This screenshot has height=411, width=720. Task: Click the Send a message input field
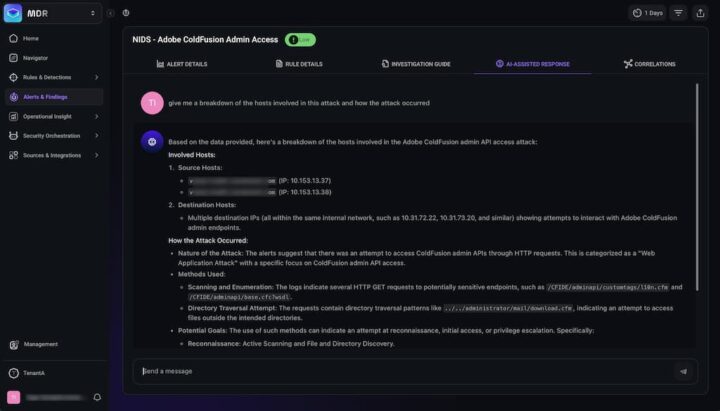point(400,371)
